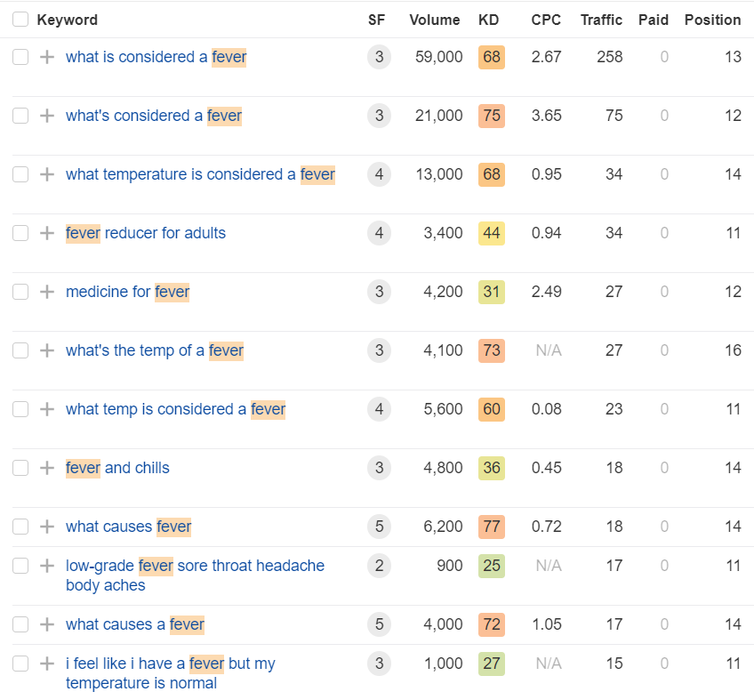Tick checkbox for 'what temp is considered a fever'
754x700 pixels.
coord(20,409)
